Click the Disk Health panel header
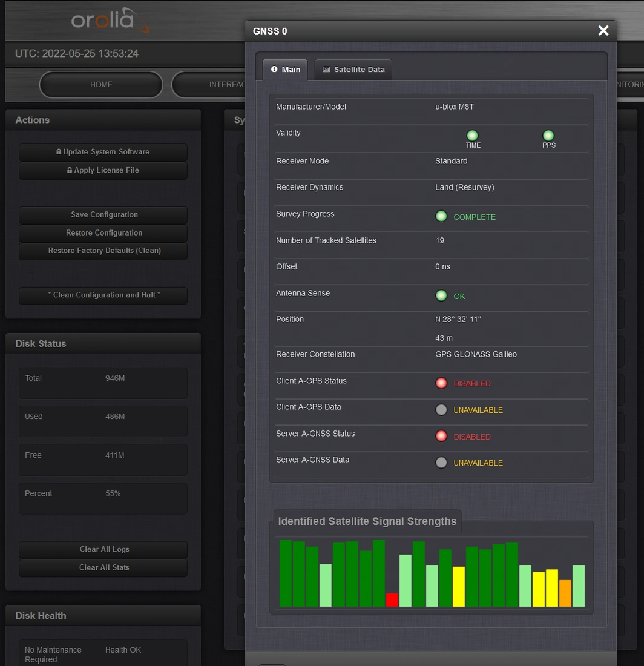The height and width of the screenshot is (666, 644). pyautogui.click(x=103, y=616)
